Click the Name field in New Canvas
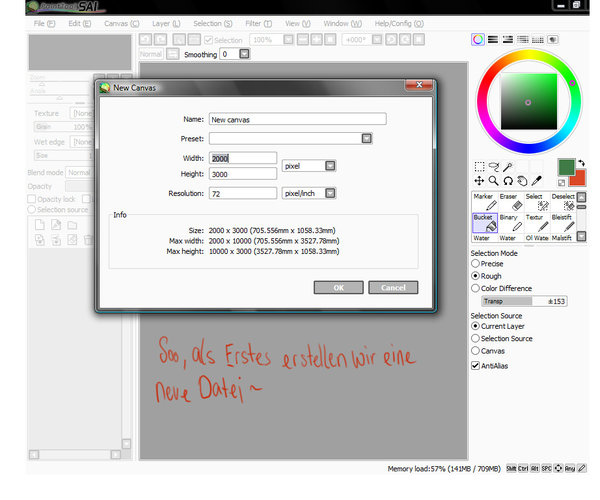The image size is (600, 500). click(x=298, y=119)
